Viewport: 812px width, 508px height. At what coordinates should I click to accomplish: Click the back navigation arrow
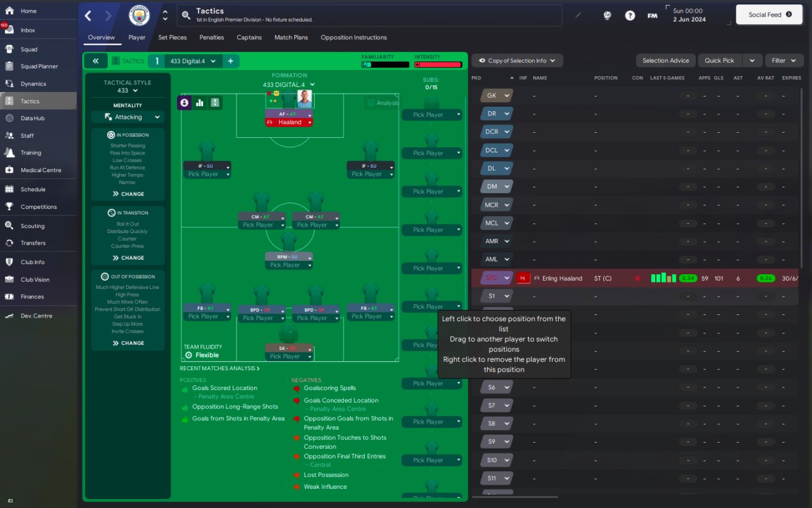88,16
